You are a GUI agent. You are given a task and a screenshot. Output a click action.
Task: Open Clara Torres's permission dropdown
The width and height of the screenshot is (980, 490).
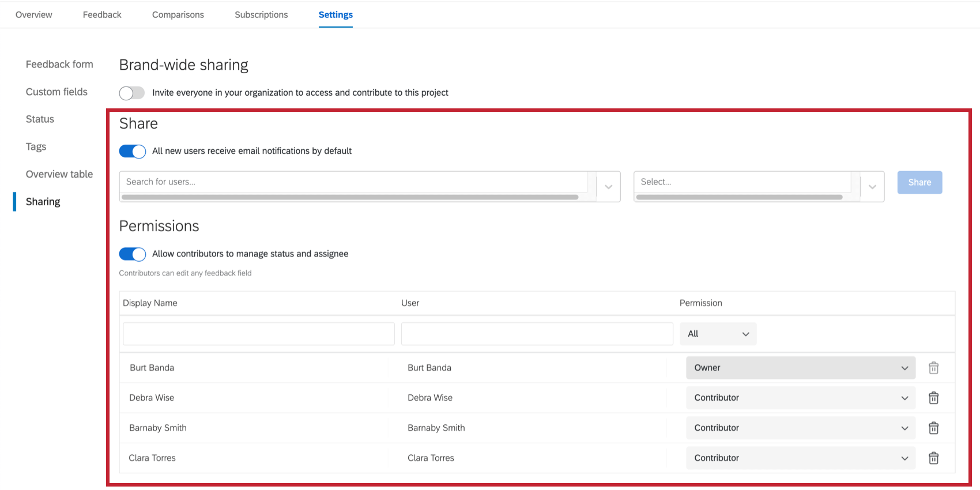(800, 458)
